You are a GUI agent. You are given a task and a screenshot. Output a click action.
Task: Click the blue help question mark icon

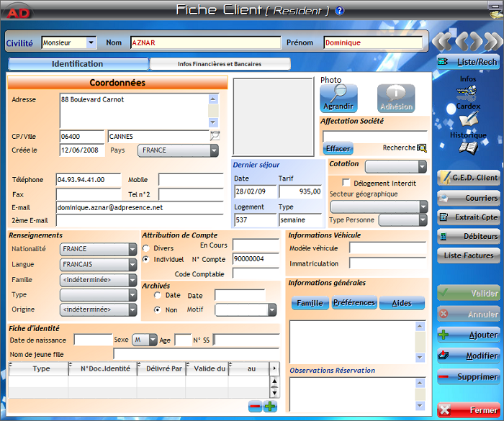click(x=340, y=11)
